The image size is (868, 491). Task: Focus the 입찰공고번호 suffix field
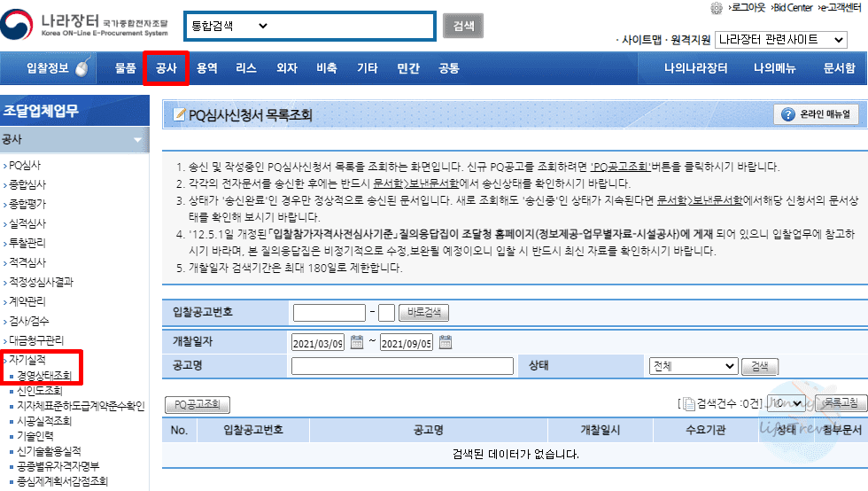pyautogui.click(x=386, y=313)
